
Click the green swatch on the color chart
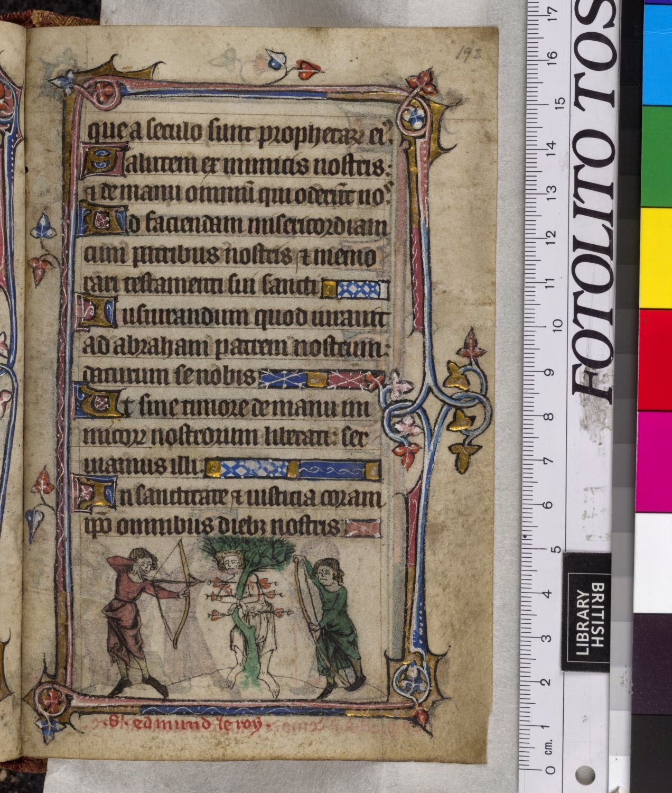click(658, 156)
